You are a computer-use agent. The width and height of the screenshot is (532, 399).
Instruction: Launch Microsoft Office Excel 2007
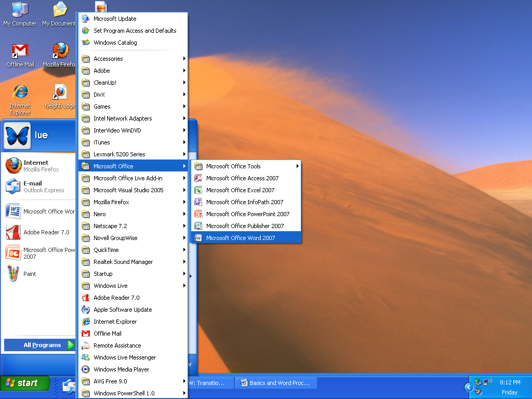coord(246,190)
